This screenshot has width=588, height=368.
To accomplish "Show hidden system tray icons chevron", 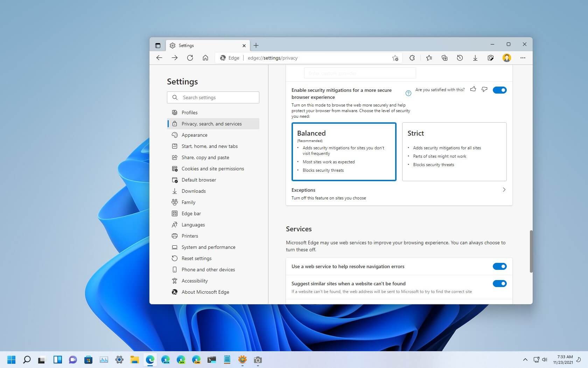I will [x=525, y=360].
